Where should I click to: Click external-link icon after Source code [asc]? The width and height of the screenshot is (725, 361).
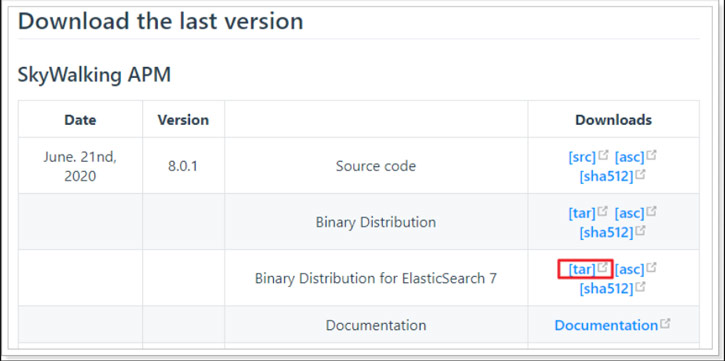(x=651, y=155)
